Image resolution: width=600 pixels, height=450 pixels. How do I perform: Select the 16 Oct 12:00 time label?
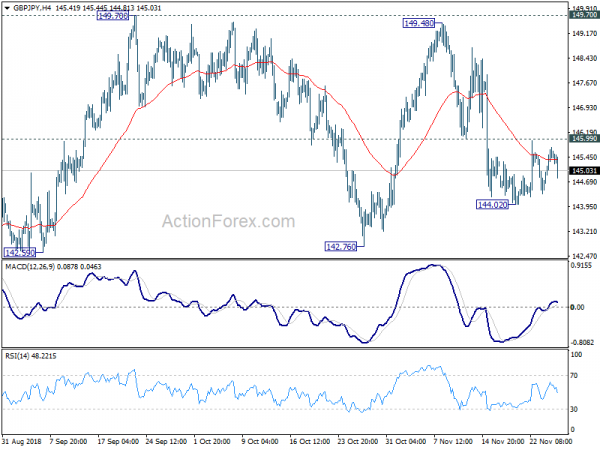click(310, 442)
